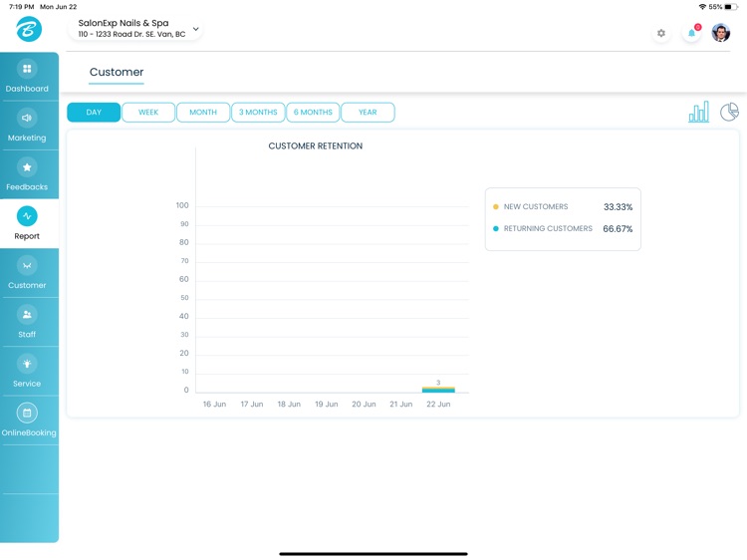Click the 66.67% value
Viewport: 747px width, 560px height.
(618, 229)
